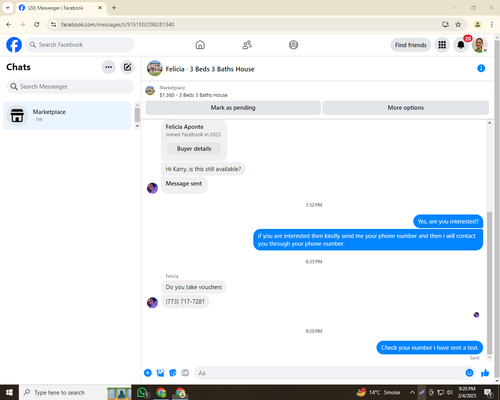Attach a photo file to message
This screenshot has width=500, height=400.
pos(160,373)
